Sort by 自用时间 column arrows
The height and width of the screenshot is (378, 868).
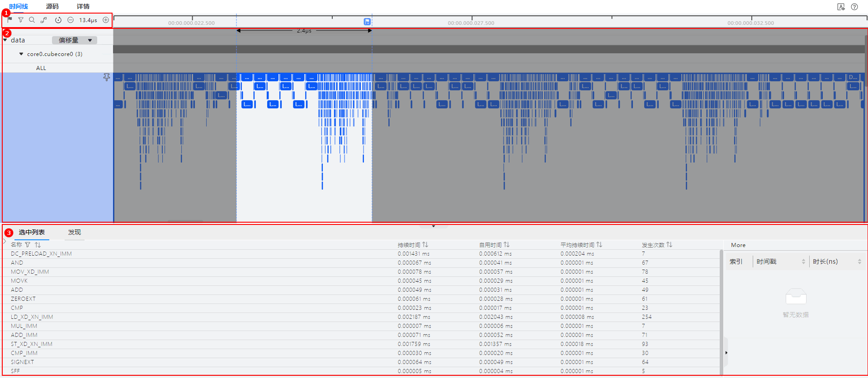(x=507, y=245)
